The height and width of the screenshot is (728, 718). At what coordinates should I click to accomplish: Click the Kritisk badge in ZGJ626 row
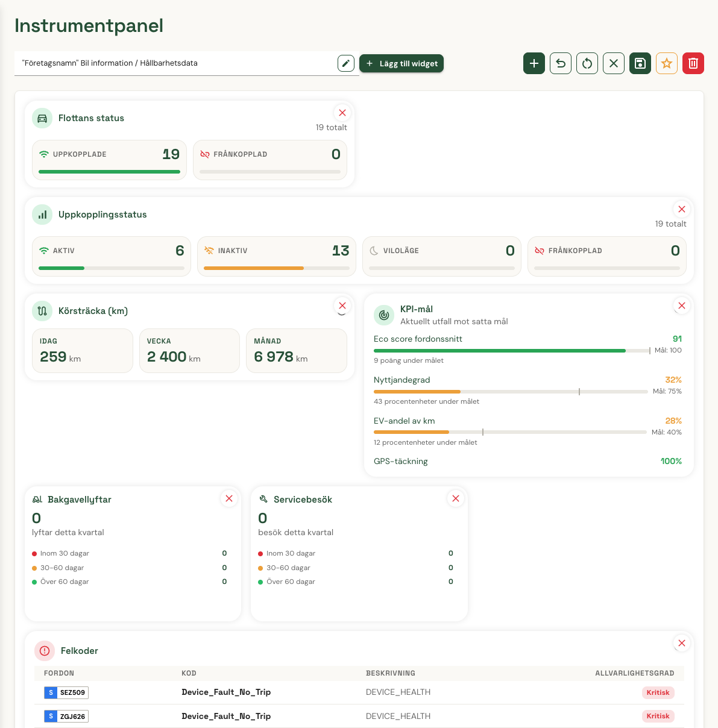tap(658, 716)
